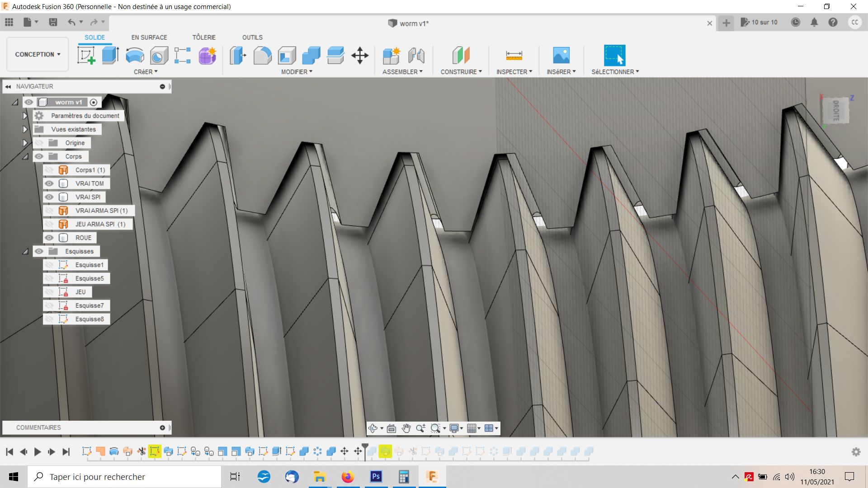Open the CONCEPTION workspace dropdown

click(x=38, y=54)
